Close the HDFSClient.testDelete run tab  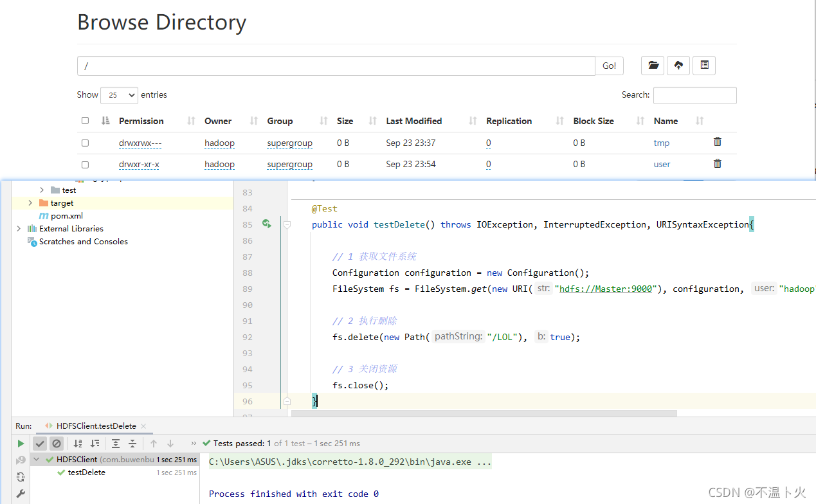pos(143,426)
